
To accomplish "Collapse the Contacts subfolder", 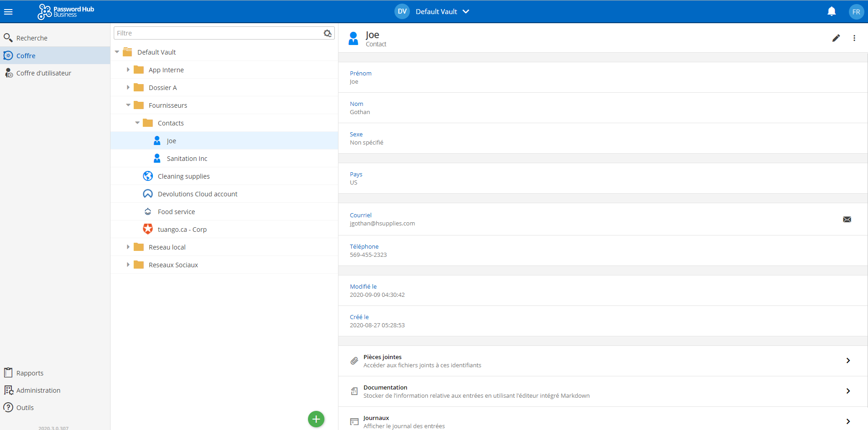I will (137, 123).
